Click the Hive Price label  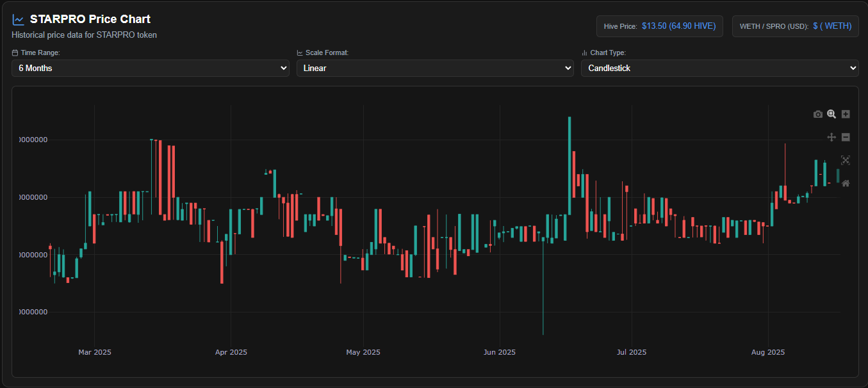pos(621,26)
